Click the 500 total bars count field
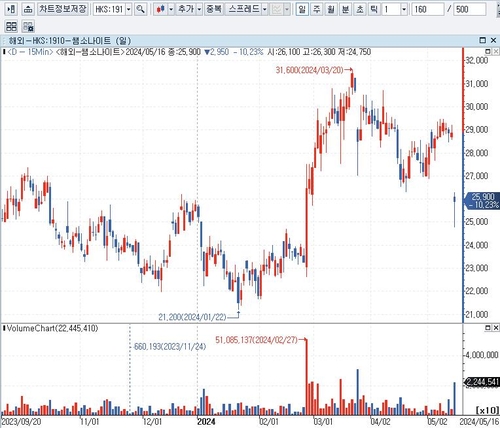 pyautogui.click(x=470, y=9)
